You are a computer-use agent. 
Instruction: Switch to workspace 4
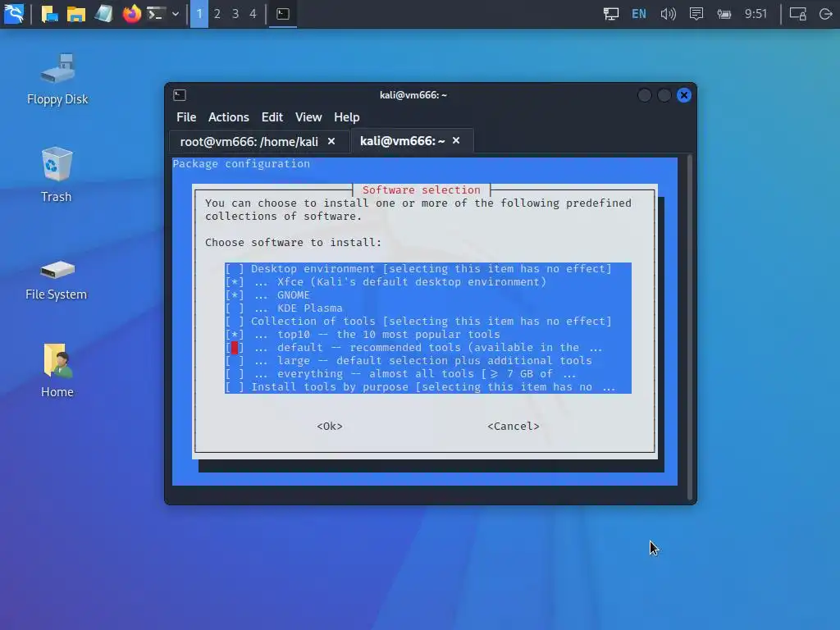(253, 14)
